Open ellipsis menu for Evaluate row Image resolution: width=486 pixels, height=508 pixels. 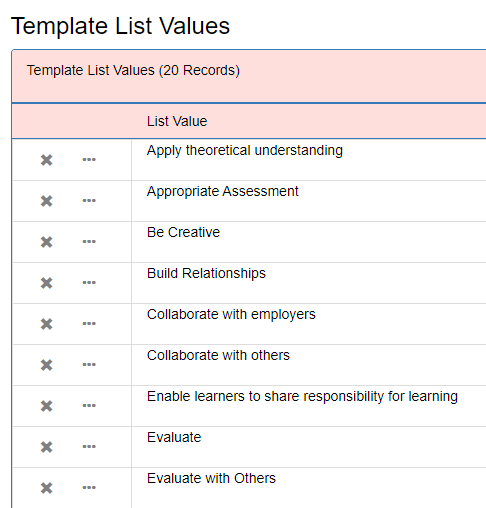point(89,447)
